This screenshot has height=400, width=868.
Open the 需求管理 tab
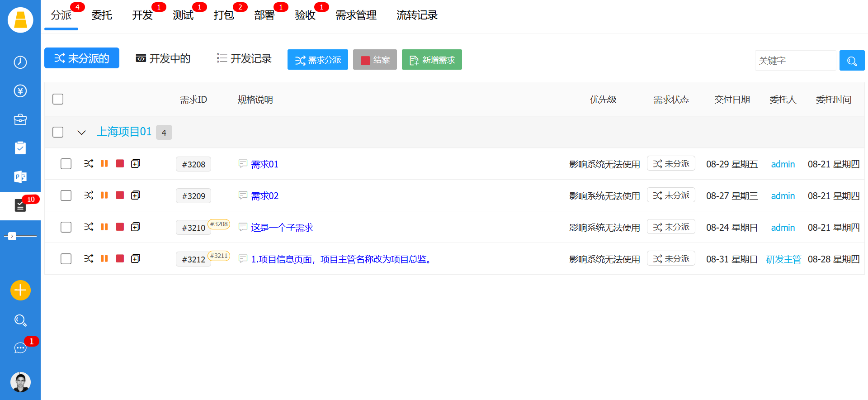(356, 15)
